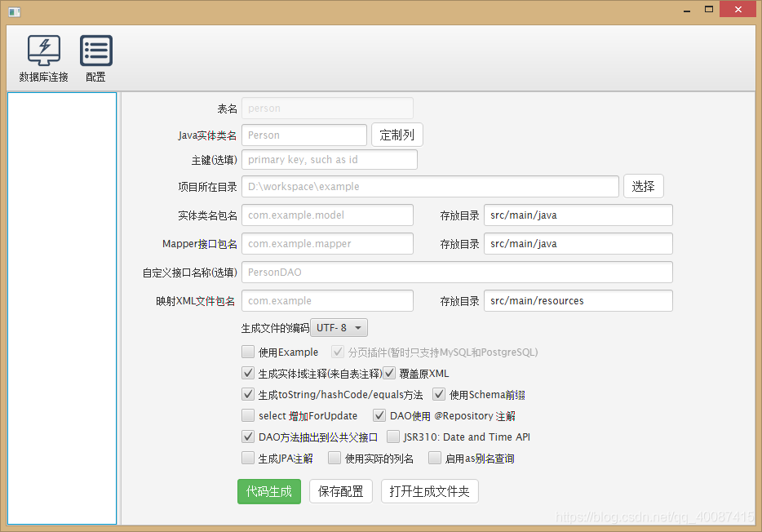
Task: Enable JSR310: Date and Time API
Action: 393,437
